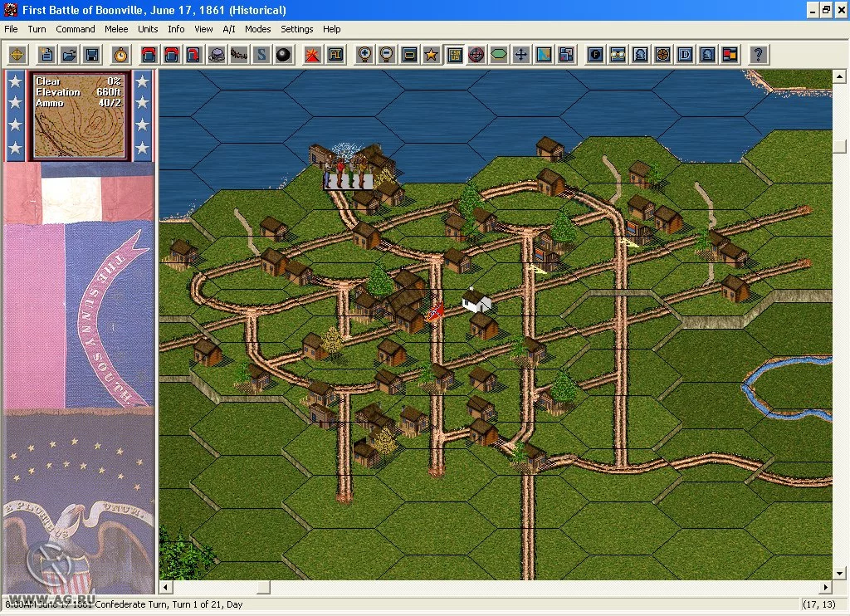
Task: Click the vertical scrollbar down arrow
Action: click(x=840, y=573)
